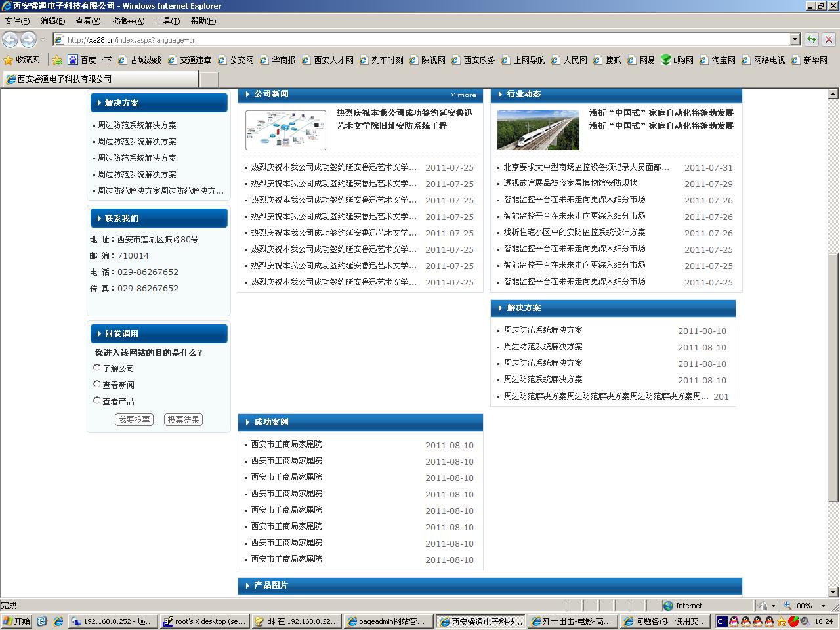Open the 帮助(H) menu

[x=203, y=21]
